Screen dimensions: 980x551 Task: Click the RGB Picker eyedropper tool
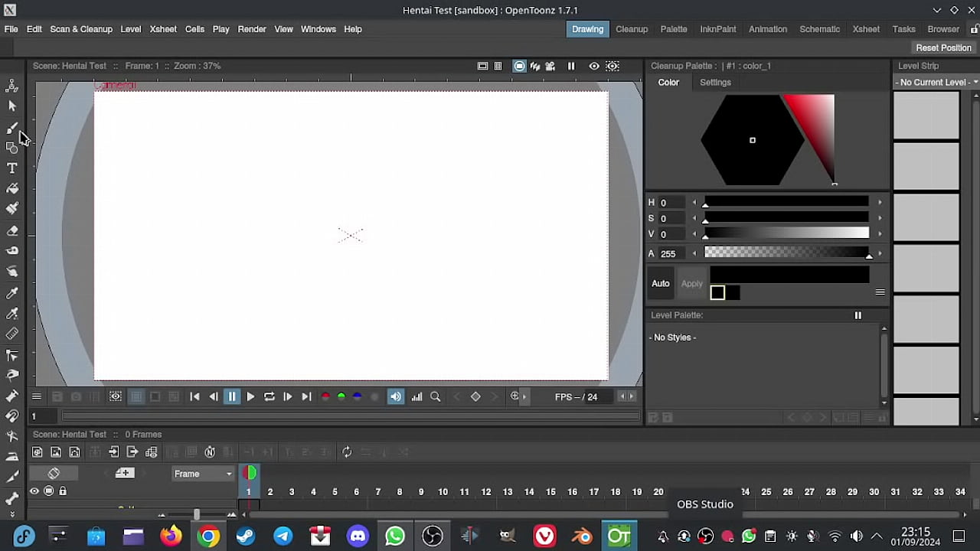coord(12,314)
